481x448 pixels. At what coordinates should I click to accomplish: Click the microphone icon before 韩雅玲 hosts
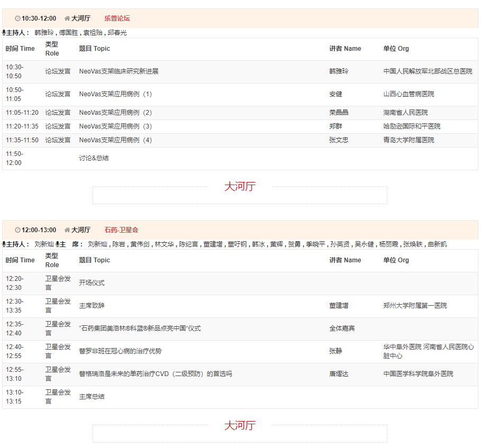4,32
